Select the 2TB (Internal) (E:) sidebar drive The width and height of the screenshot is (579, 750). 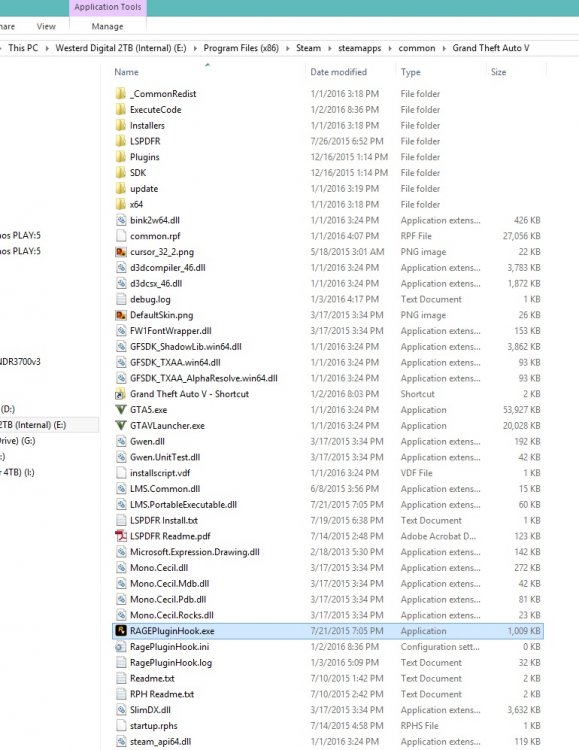click(x=33, y=425)
